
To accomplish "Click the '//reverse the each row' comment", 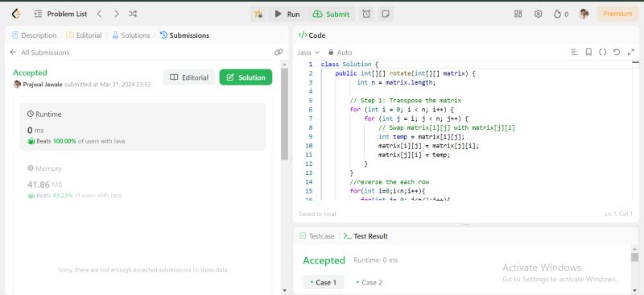I will tap(390, 182).
